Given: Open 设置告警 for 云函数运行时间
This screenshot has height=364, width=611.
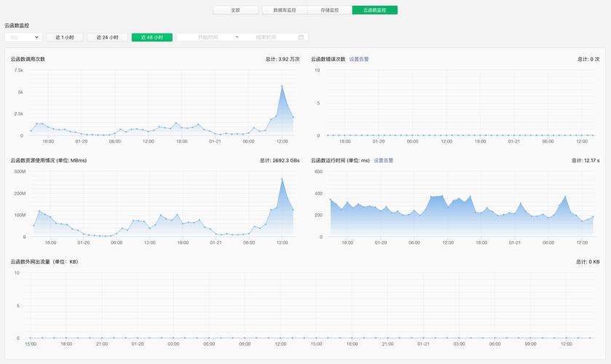Looking at the screenshot, I should (383, 160).
